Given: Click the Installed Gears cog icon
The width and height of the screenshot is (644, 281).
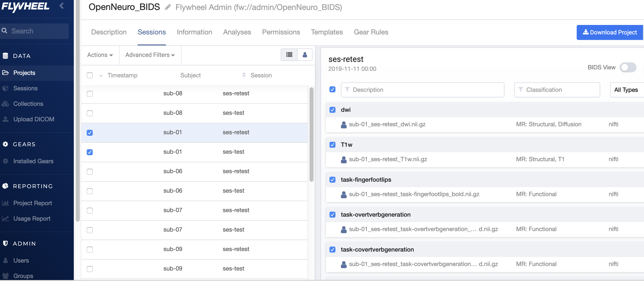Looking at the screenshot, I should pyautogui.click(x=5, y=161).
